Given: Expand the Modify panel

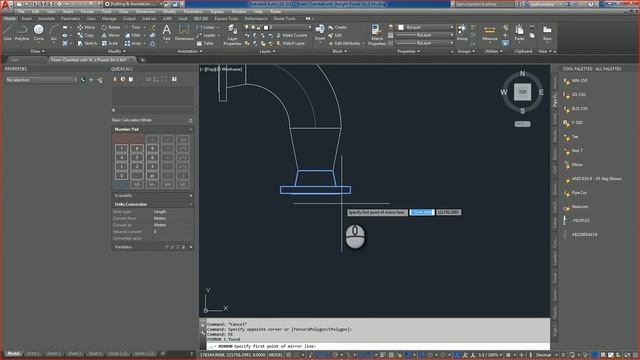Looking at the screenshot, I should pyautogui.click(x=116, y=51).
